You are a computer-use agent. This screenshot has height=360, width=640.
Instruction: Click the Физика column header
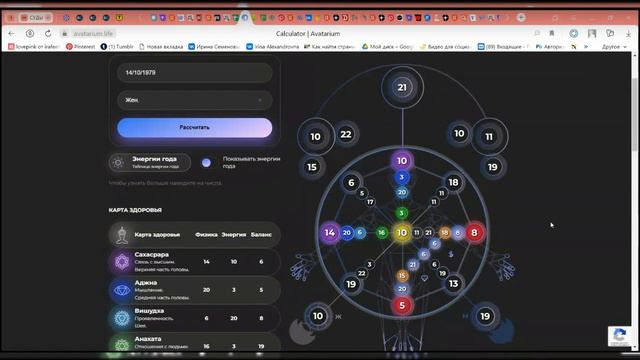tap(206, 235)
